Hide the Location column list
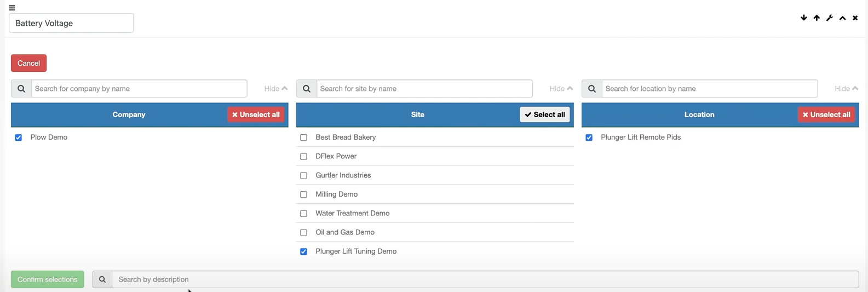The width and height of the screenshot is (868, 292). click(847, 89)
